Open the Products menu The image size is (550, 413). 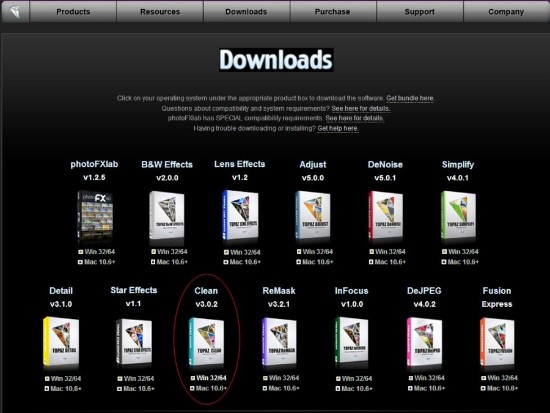[x=73, y=12]
